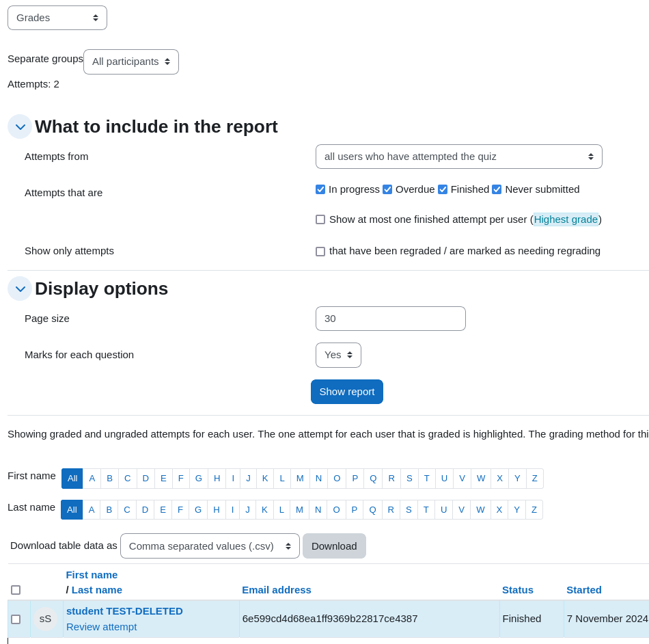Click the 'Attempts: 2' text
This screenshot has width=649, height=644.
pyautogui.click(x=33, y=85)
